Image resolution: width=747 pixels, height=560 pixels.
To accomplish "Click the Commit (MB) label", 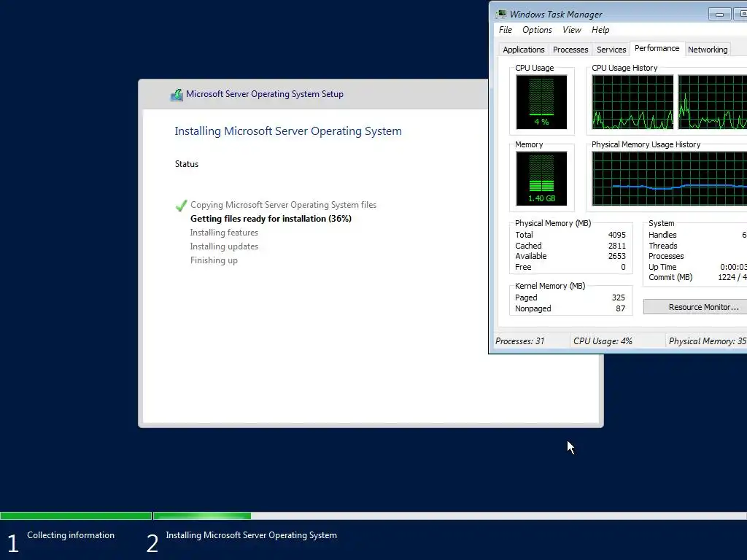I will coord(670,277).
